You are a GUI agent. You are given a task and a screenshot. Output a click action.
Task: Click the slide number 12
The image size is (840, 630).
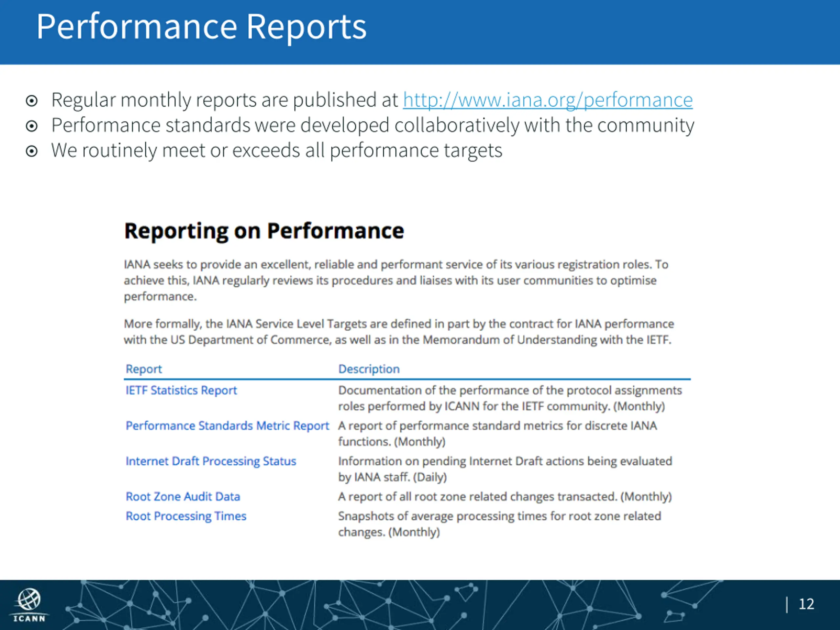tap(806, 604)
